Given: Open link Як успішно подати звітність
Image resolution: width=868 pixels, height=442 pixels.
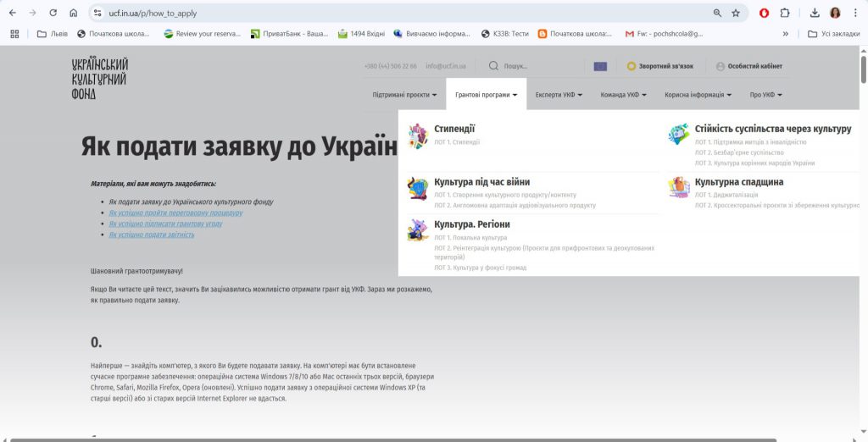Looking at the screenshot, I should (x=151, y=235).
